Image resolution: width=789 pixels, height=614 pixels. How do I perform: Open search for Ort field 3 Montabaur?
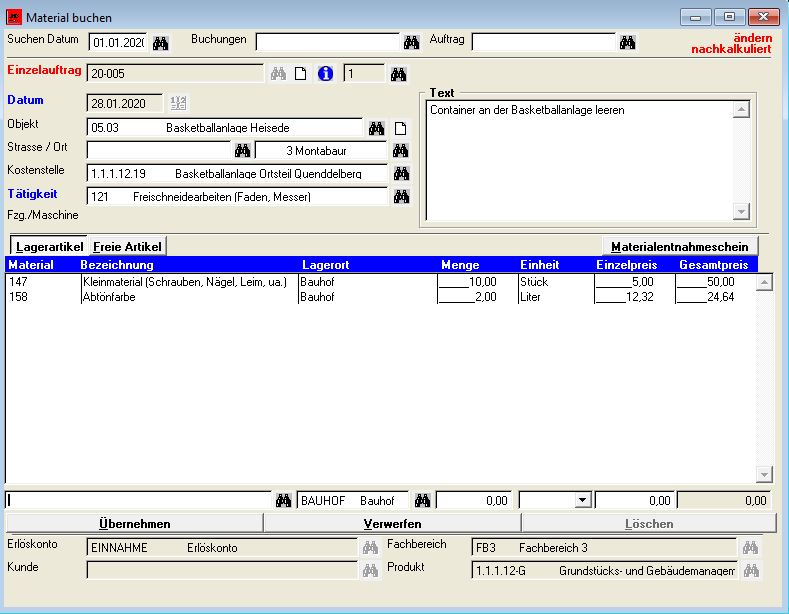(401, 150)
